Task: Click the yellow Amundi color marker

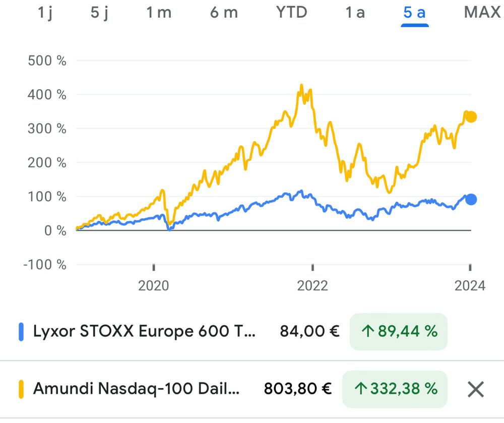Action: pyautogui.click(x=21, y=389)
